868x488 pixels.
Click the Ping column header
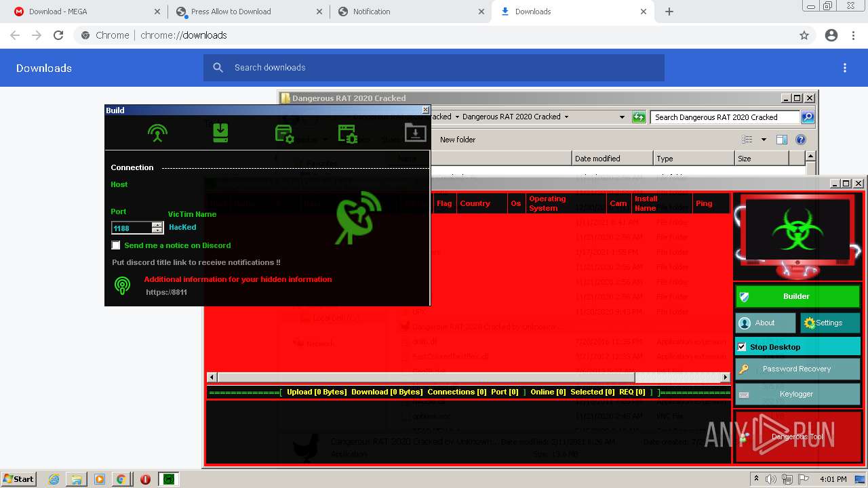[x=711, y=203]
